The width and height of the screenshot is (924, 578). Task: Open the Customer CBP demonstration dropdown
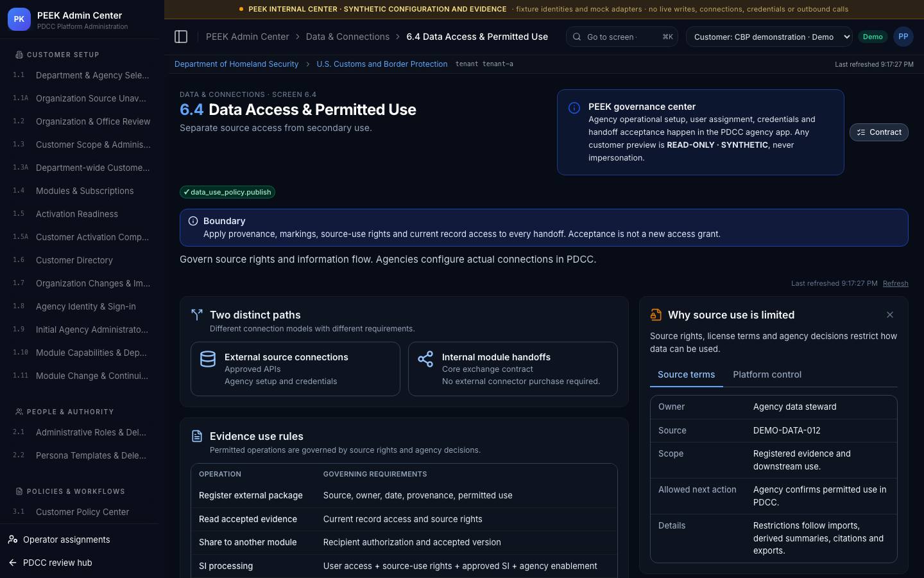[x=769, y=37]
